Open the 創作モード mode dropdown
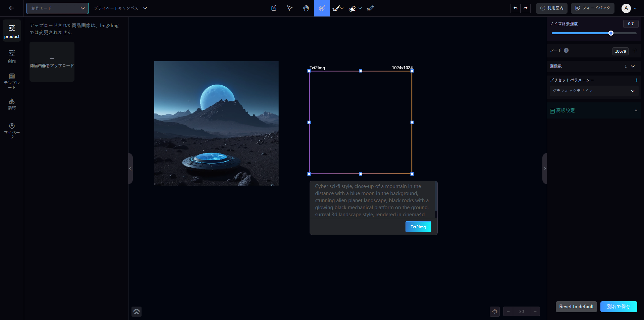The image size is (644, 320). [57, 8]
